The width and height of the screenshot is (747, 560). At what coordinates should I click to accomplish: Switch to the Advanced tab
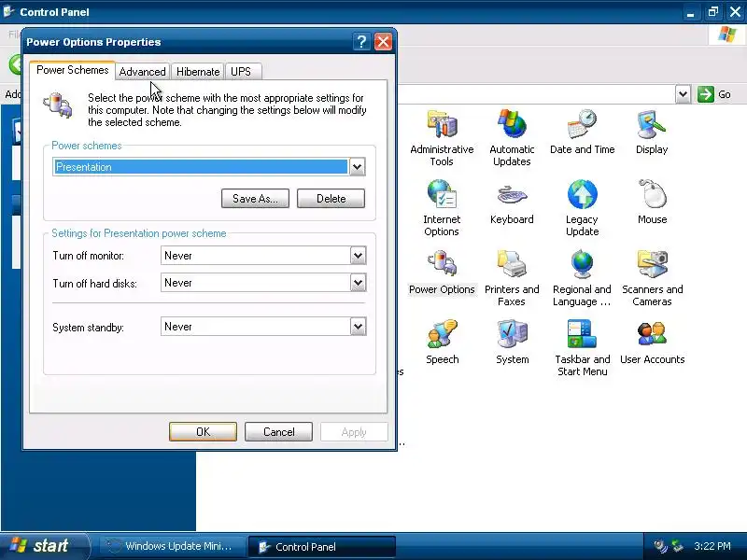pos(142,72)
